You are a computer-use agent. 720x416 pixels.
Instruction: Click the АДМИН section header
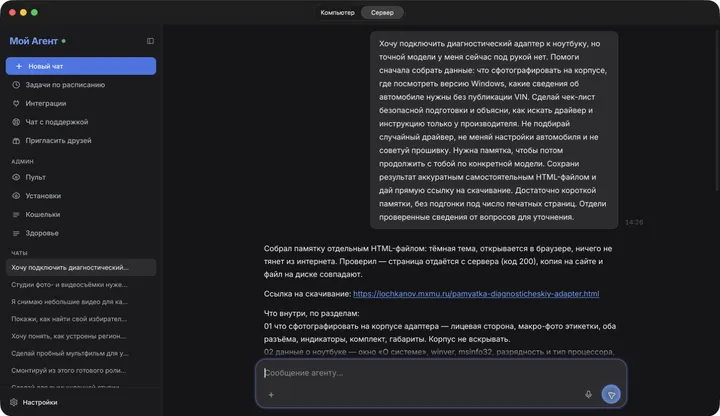pos(22,161)
